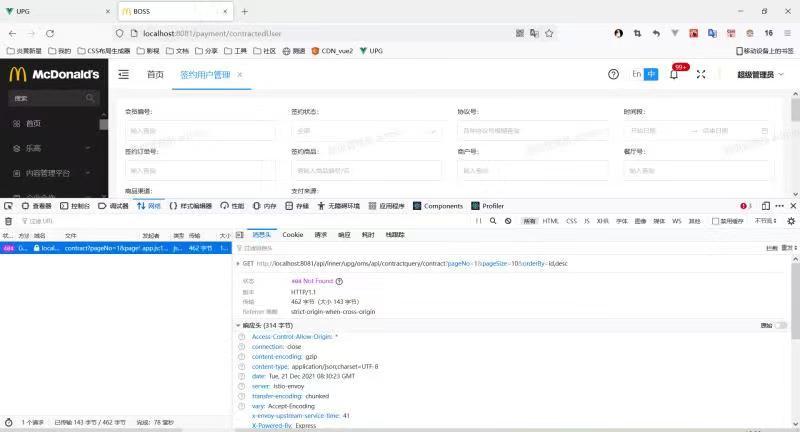Bookmark this page with the star icon

pyautogui.click(x=549, y=34)
